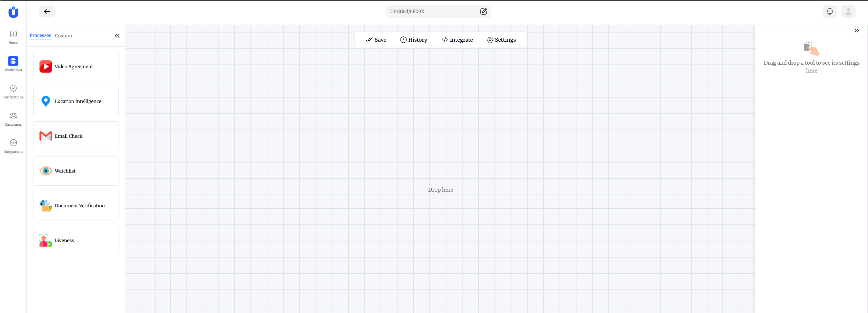Click the Drop here canvas text

click(441, 190)
